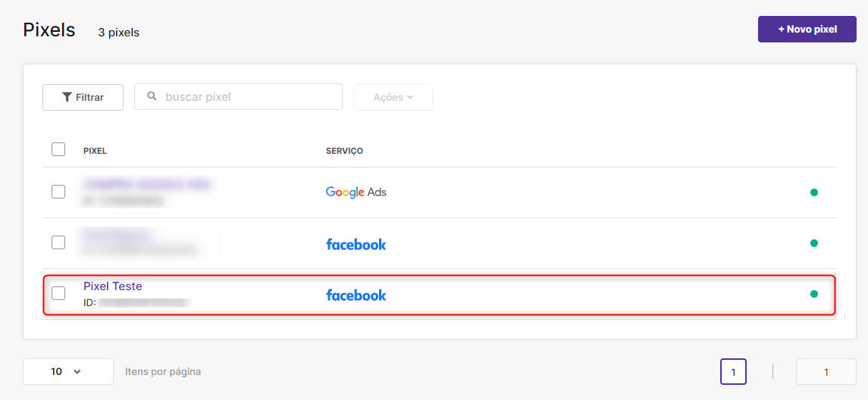Viewport: 868px width, 400px height.
Task: Sort by the PIXEL column header
Action: click(x=95, y=151)
